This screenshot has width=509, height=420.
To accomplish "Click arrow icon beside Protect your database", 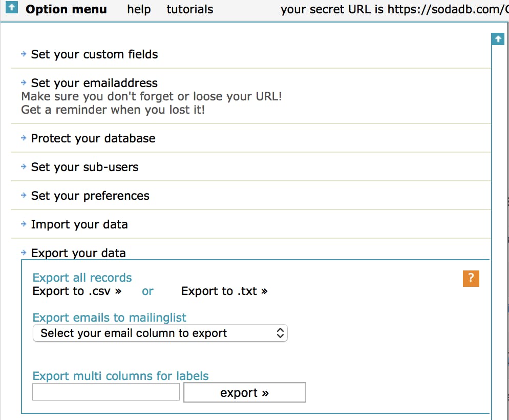I will tap(24, 138).
